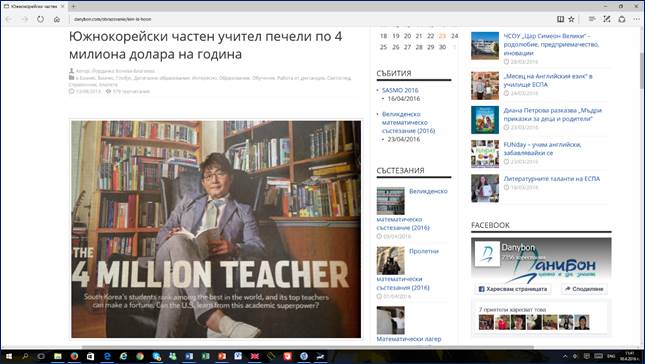Click the browser Forward arrow

click(x=25, y=19)
